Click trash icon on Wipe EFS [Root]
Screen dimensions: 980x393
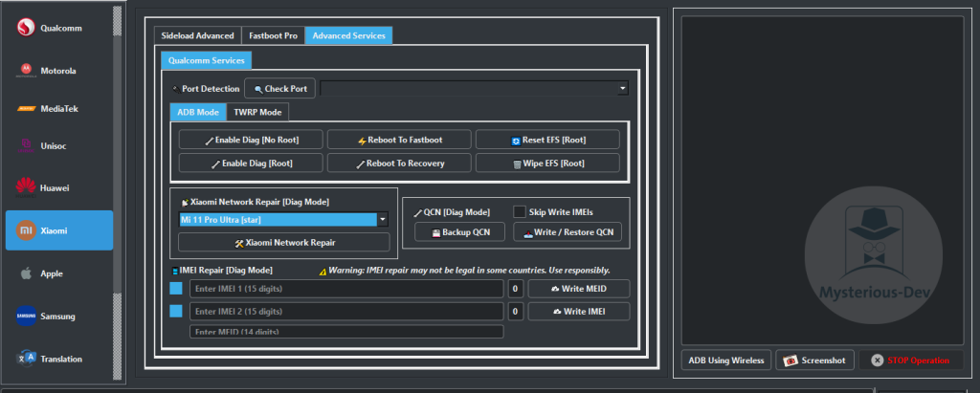[x=517, y=164]
